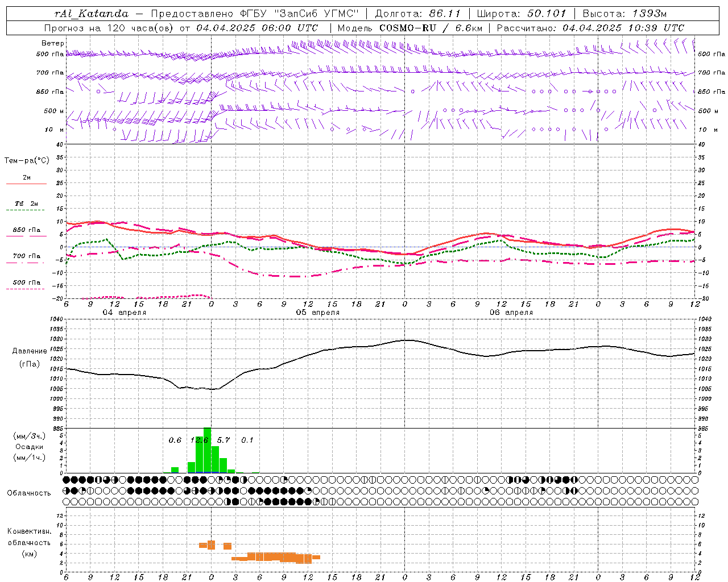Select the Облачность cloud cover label
This screenshot has width=728, height=582.
coord(29,493)
